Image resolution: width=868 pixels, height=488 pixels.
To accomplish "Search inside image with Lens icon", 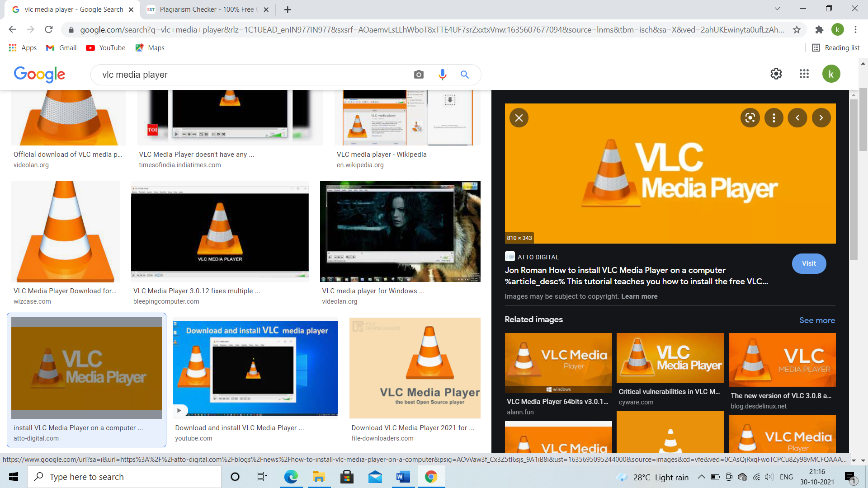I will (750, 118).
